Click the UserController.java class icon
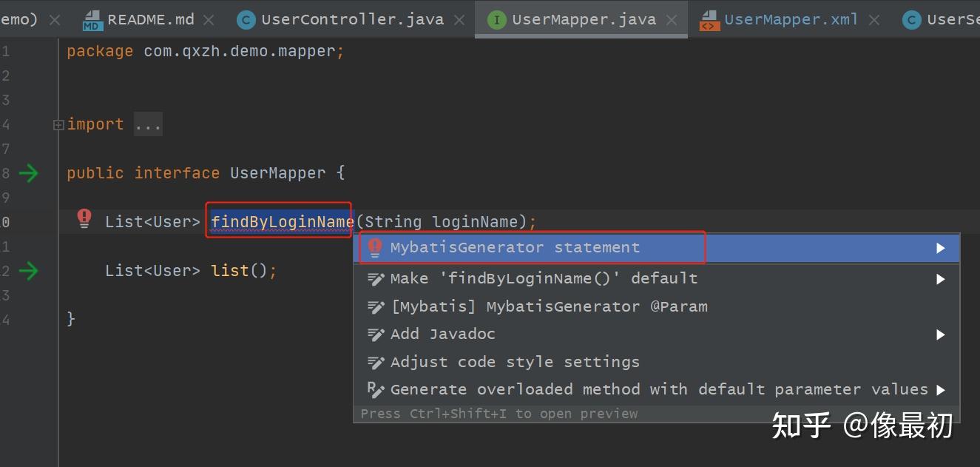 (x=246, y=20)
